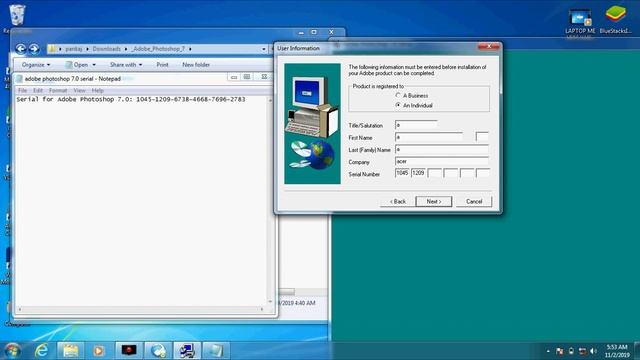Open Windows Media Player from the taskbar
Viewport: 640px width, 360px height.
98,350
